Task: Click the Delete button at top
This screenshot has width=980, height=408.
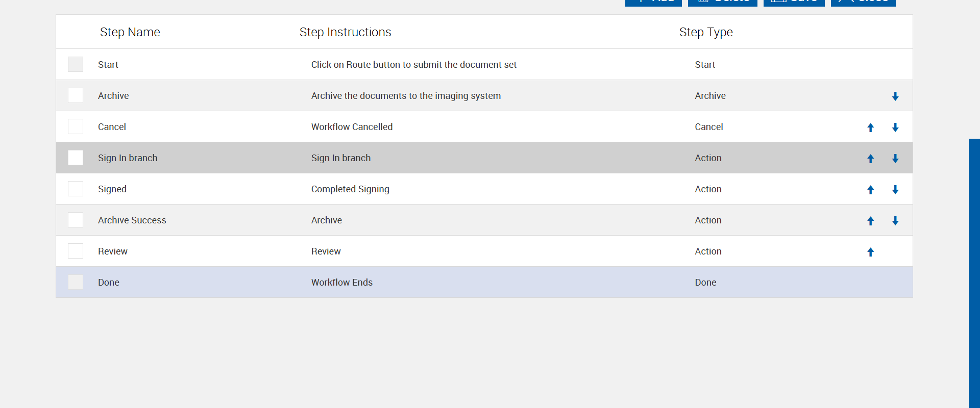Action: pyautogui.click(x=722, y=2)
